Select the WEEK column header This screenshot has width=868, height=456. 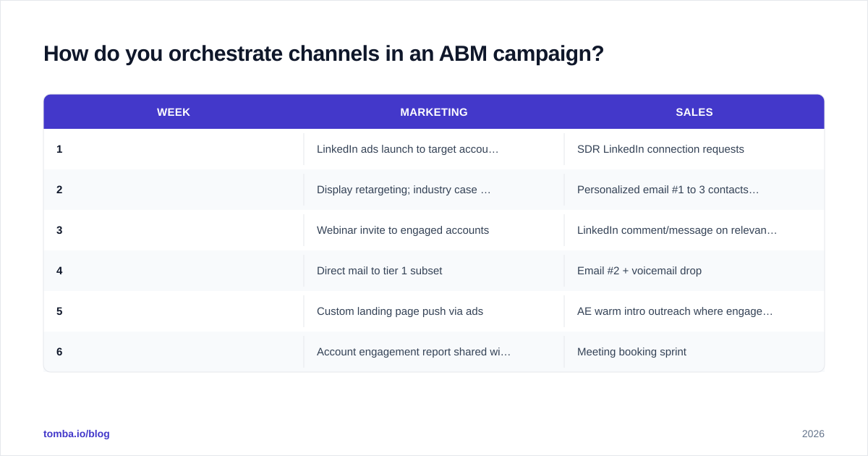(x=174, y=112)
